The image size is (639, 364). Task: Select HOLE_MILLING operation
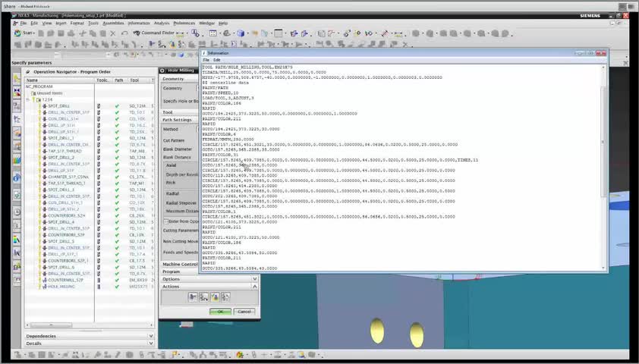(61, 287)
